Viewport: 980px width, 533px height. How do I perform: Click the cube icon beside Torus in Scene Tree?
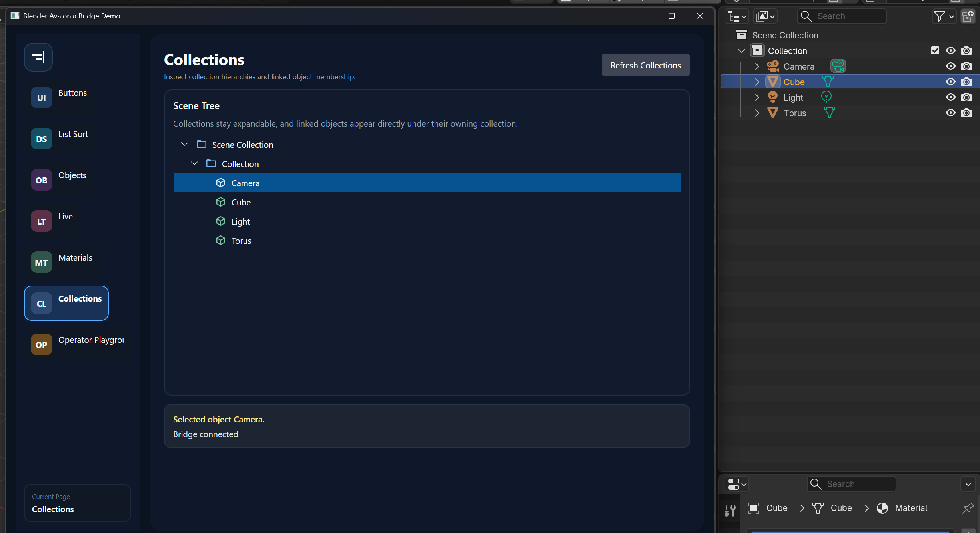tap(221, 240)
